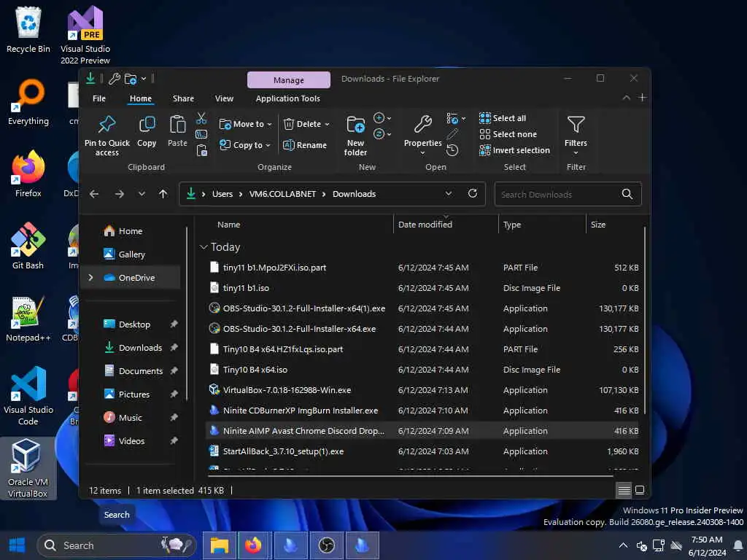Screen dimensions: 747x560
Task: Switch to the Home ribbon tab
Action: pyautogui.click(x=141, y=98)
